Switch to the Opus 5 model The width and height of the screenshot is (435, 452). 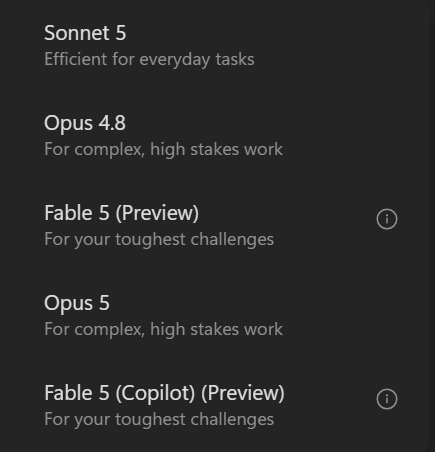[215, 315]
